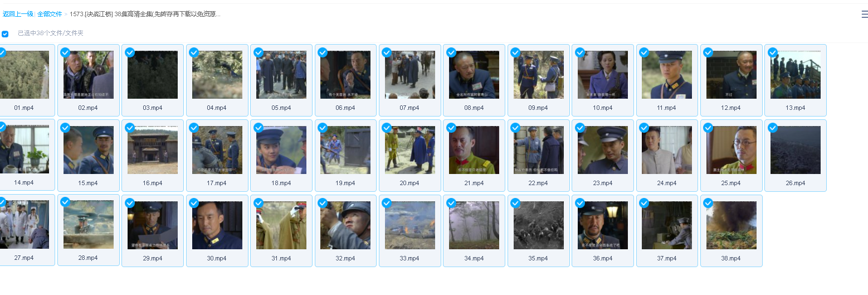Deselect the 13.mp4 checkmark

772,52
